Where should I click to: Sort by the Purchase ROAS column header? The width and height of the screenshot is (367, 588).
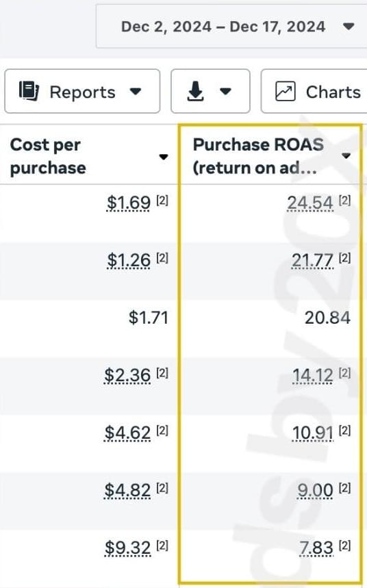(x=258, y=156)
